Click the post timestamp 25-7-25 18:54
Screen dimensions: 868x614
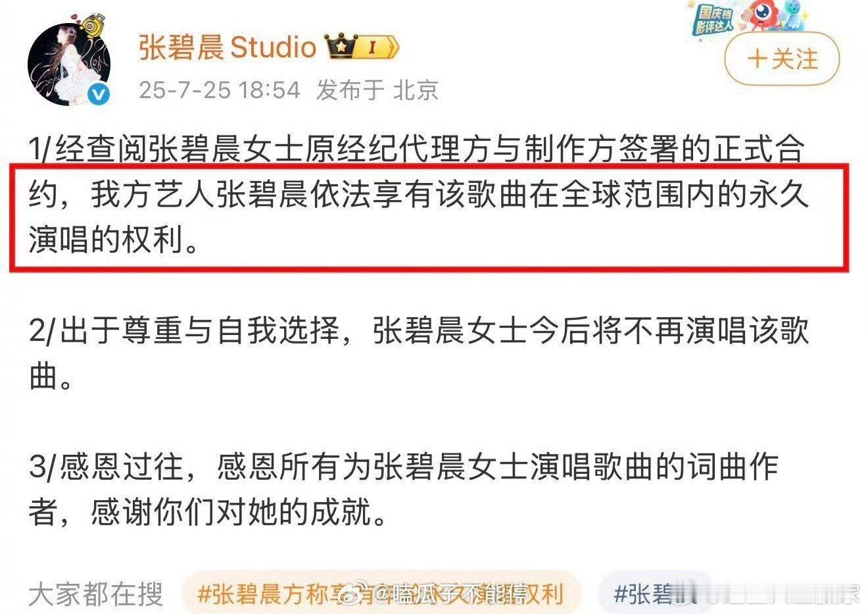point(219,90)
